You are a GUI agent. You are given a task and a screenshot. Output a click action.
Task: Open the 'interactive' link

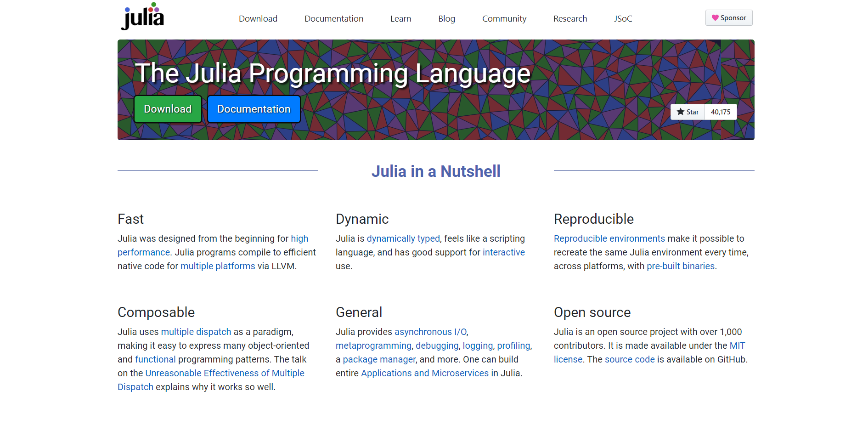[503, 252]
